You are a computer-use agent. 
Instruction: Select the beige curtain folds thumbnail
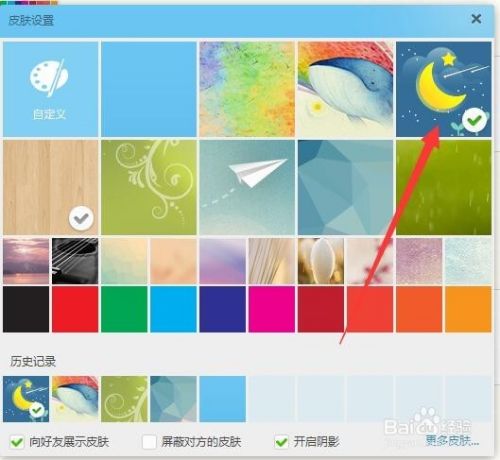pos(272,261)
